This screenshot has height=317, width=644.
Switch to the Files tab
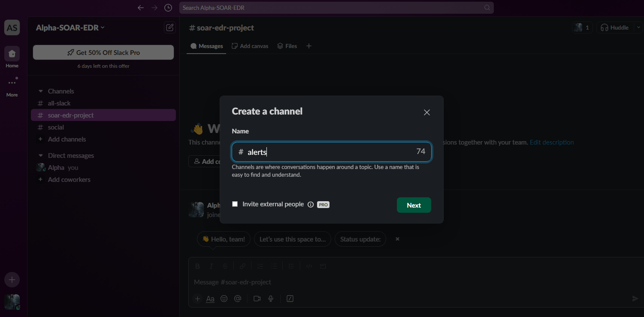click(287, 46)
